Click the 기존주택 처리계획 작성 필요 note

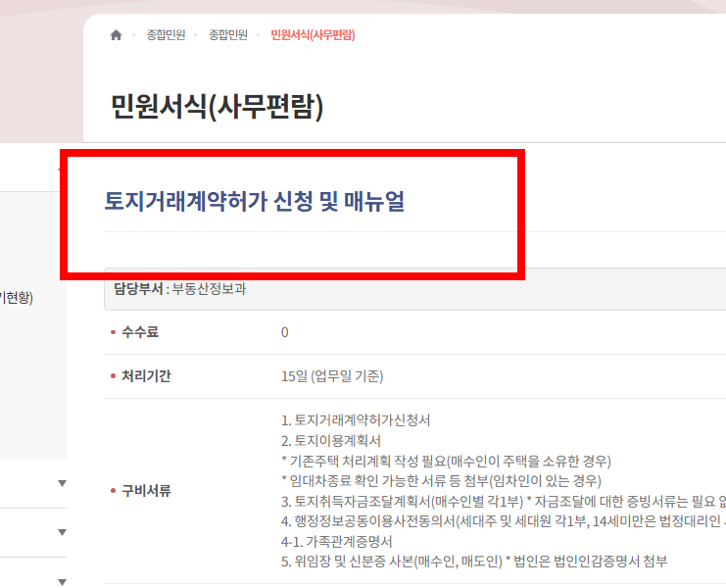click(446, 462)
